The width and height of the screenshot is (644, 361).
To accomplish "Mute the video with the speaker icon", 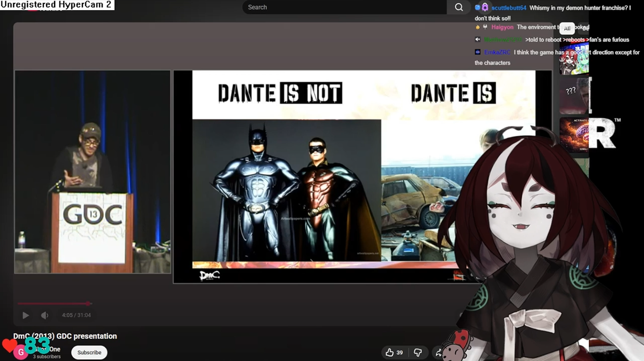I will tap(45, 315).
